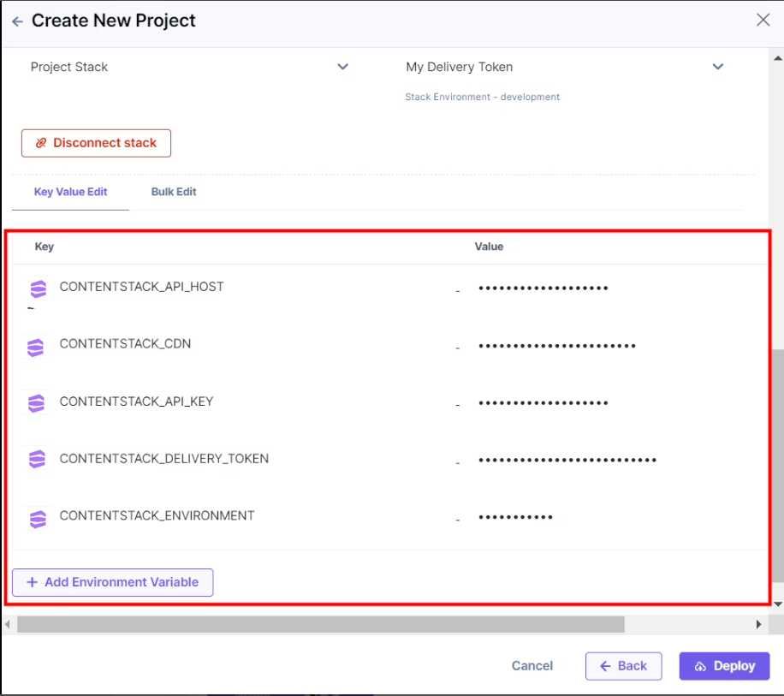Close the Create New Project dialog
The height and width of the screenshot is (696, 784).
coord(763,20)
